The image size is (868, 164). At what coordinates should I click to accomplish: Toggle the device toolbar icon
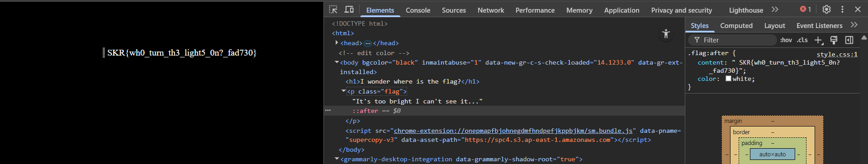[x=349, y=9]
